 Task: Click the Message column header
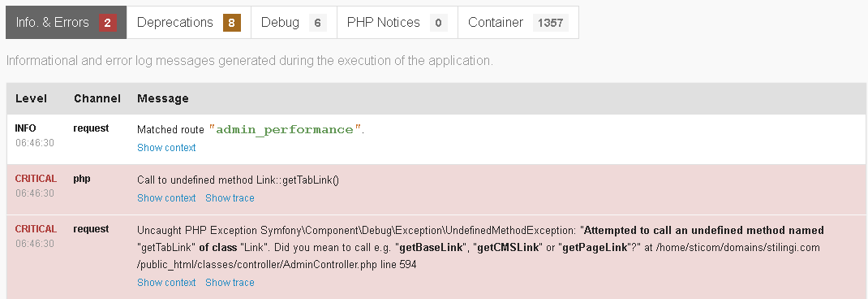(163, 99)
